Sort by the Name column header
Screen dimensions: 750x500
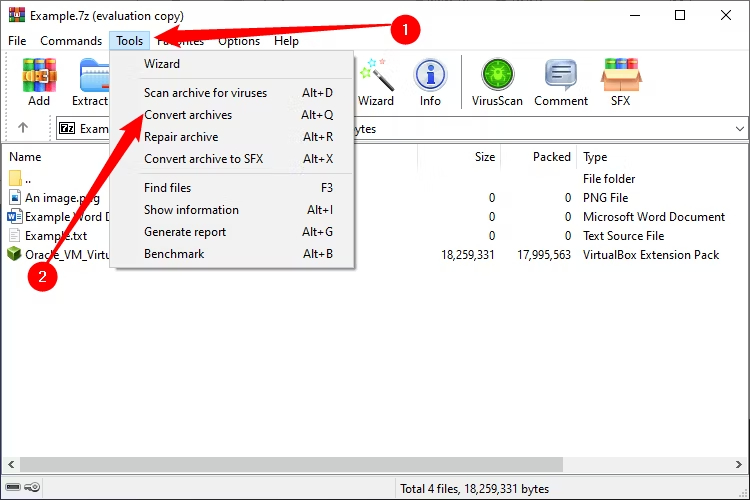tap(25, 157)
